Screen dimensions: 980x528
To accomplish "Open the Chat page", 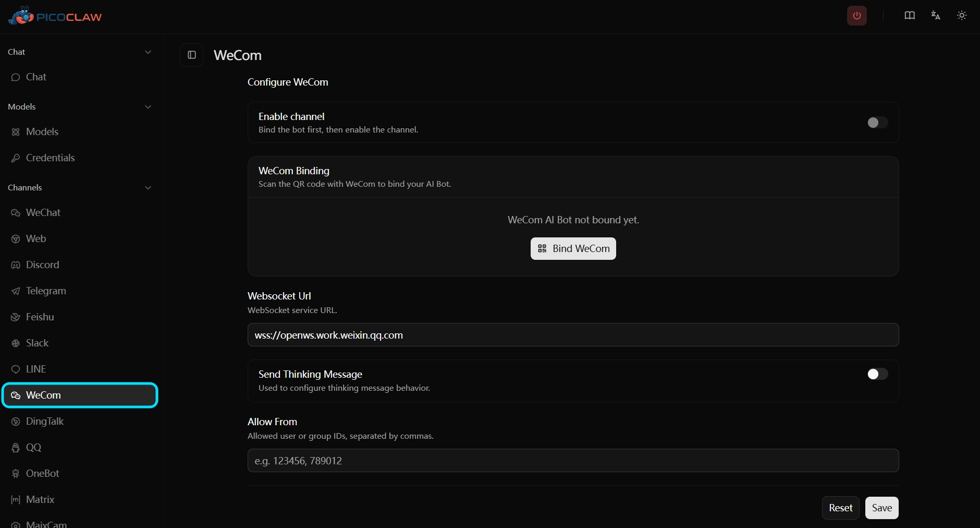I will coord(80,77).
